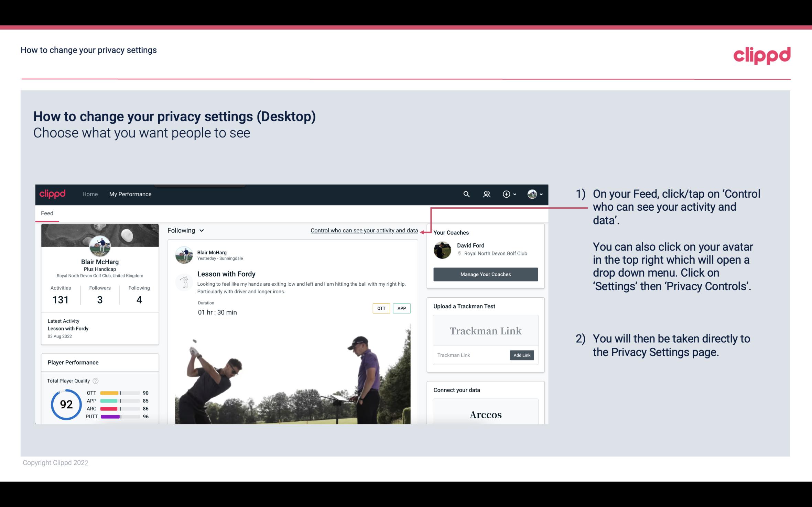Click the Total Player Quality info icon

click(x=95, y=380)
